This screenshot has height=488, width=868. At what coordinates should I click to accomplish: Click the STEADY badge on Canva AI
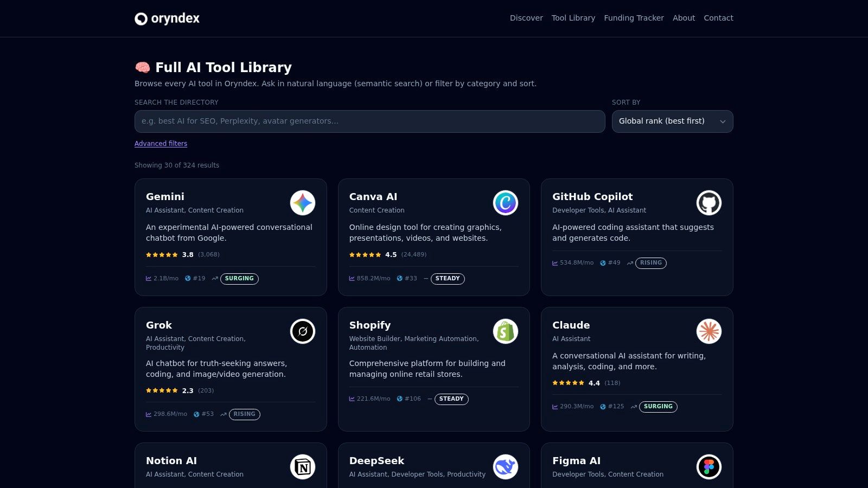(x=448, y=279)
